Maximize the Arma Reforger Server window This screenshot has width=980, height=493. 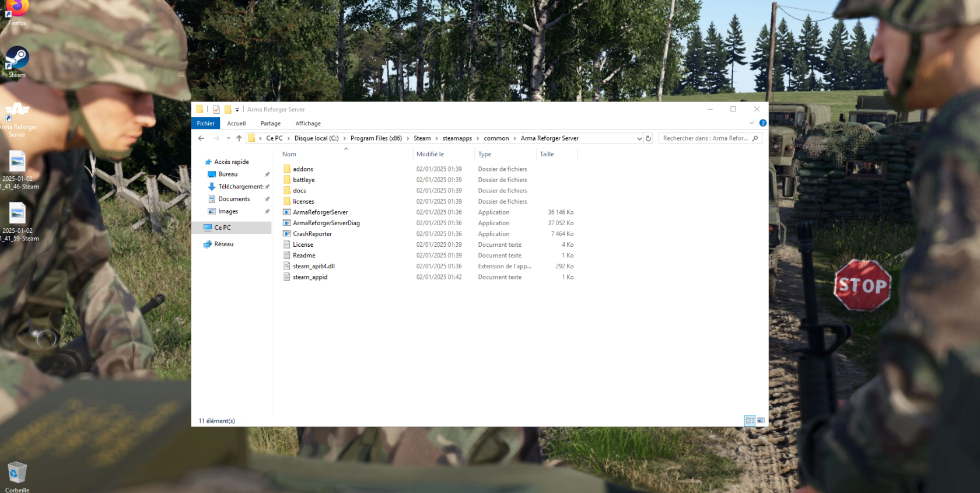[x=733, y=109]
